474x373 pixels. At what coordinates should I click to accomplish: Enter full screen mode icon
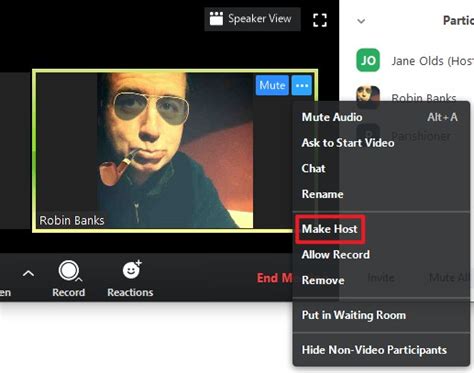click(320, 20)
